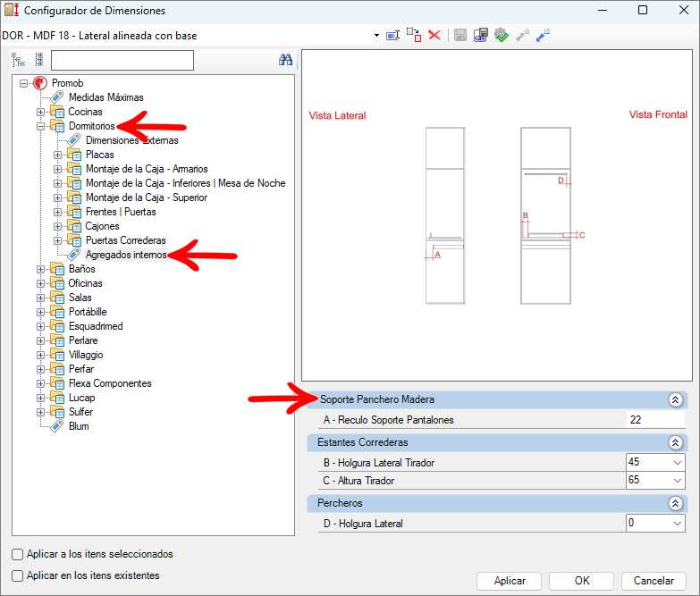
Task: Select the Esquadrimed tree item
Action: tap(96, 326)
